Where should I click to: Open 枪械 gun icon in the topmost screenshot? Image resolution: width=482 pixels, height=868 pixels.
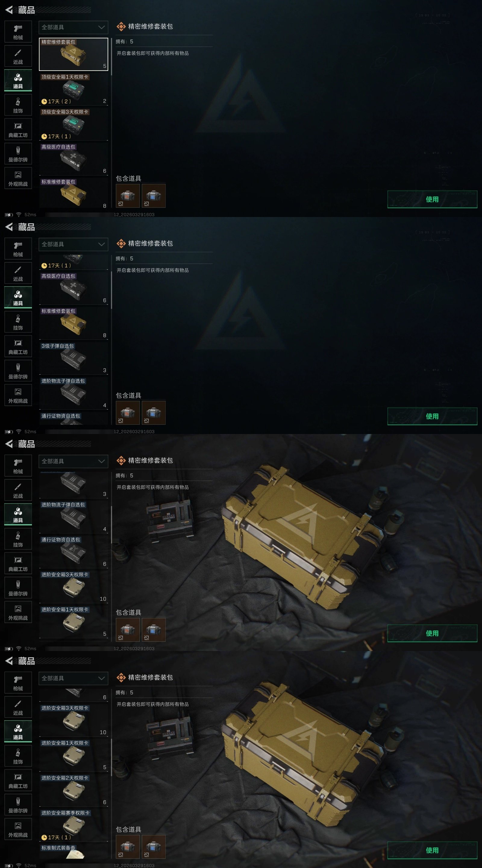18,32
